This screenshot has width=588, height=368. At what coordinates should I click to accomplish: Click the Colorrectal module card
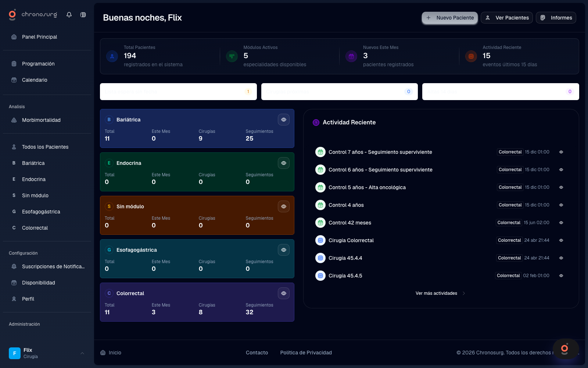pyautogui.click(x=197, y=302)
